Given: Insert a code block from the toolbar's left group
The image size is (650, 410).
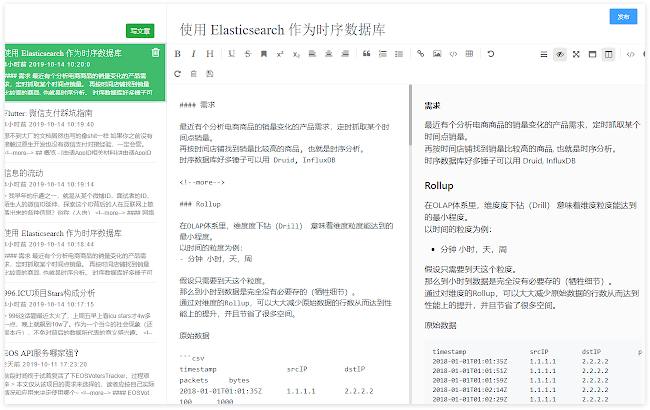Looking at the screenshot, I should (x=453, y=54).
